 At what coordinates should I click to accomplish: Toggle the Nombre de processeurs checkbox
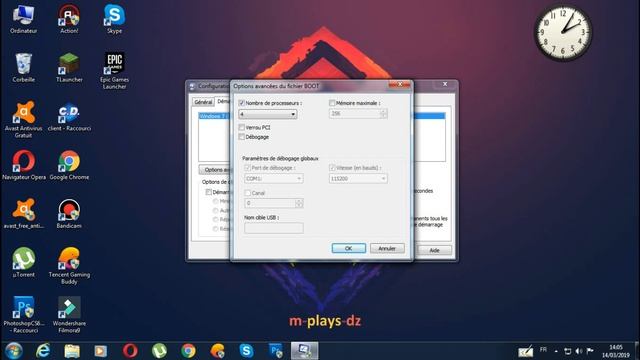(242, 103)
